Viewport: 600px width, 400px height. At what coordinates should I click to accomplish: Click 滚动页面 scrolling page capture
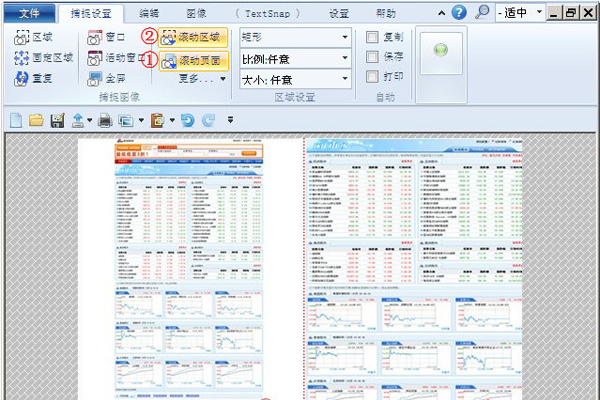pyautogui.click(x=194, y=59)
